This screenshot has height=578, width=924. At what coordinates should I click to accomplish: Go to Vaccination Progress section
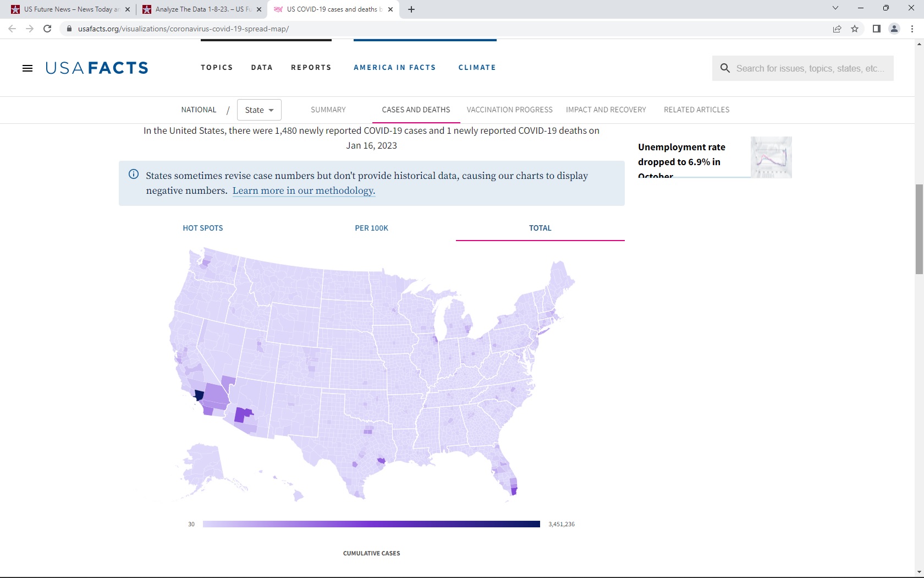coord(509,110)
